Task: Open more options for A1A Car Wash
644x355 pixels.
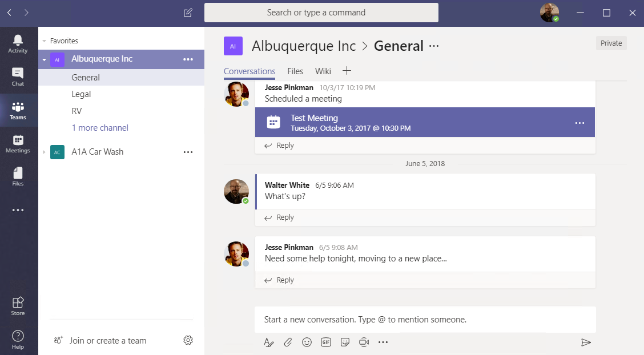Action: 188,152
